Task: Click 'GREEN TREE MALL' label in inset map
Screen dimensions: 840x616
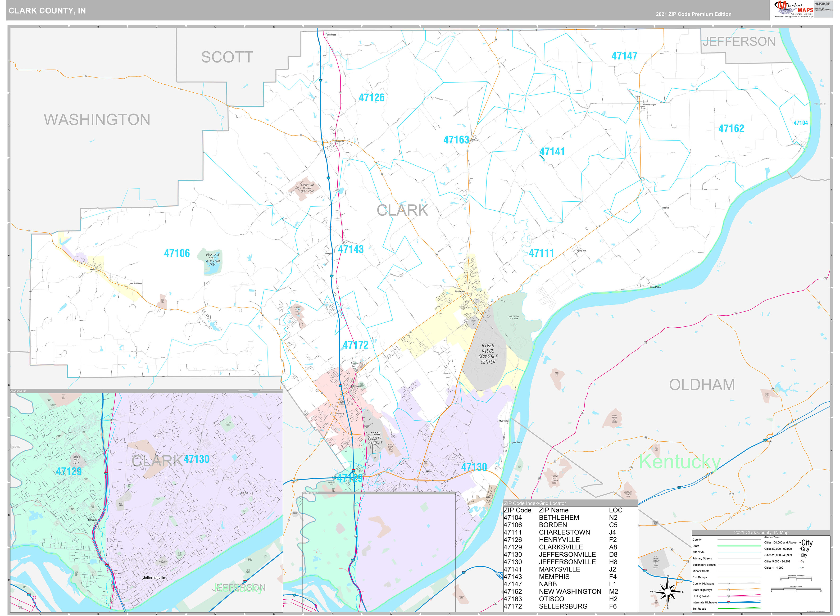Action: [77, 460]
